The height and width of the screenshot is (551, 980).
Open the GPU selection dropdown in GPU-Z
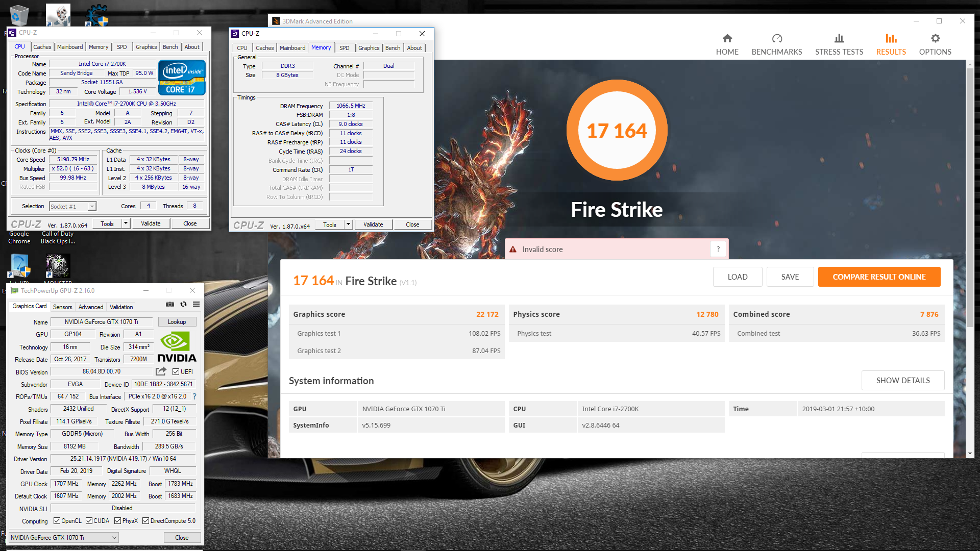[64, 537]
